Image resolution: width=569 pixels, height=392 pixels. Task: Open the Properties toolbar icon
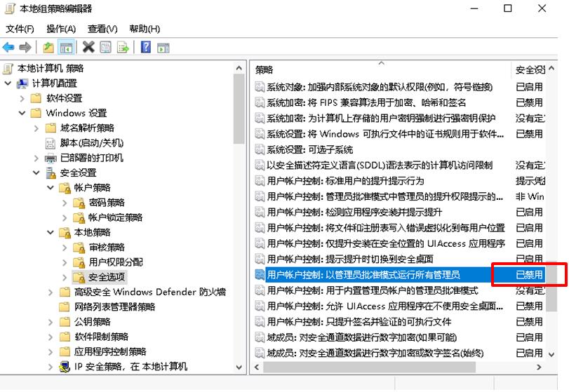(x=106, y=47)
